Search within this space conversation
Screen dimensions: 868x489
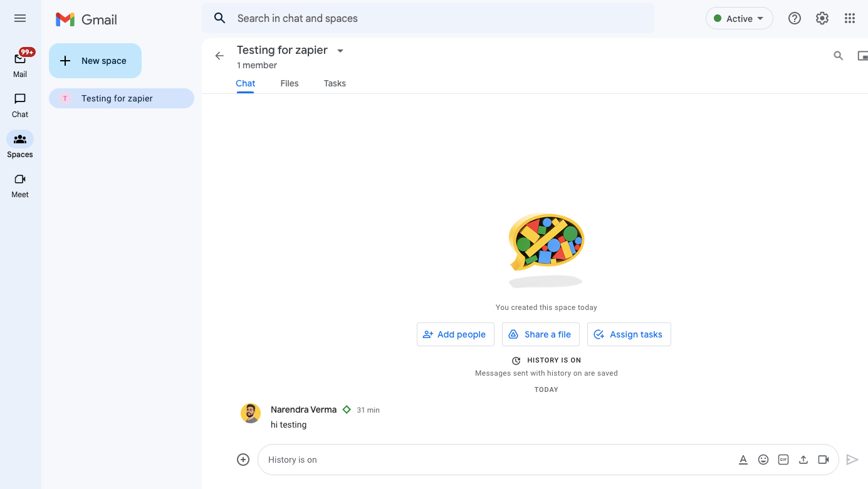[838, 56]
